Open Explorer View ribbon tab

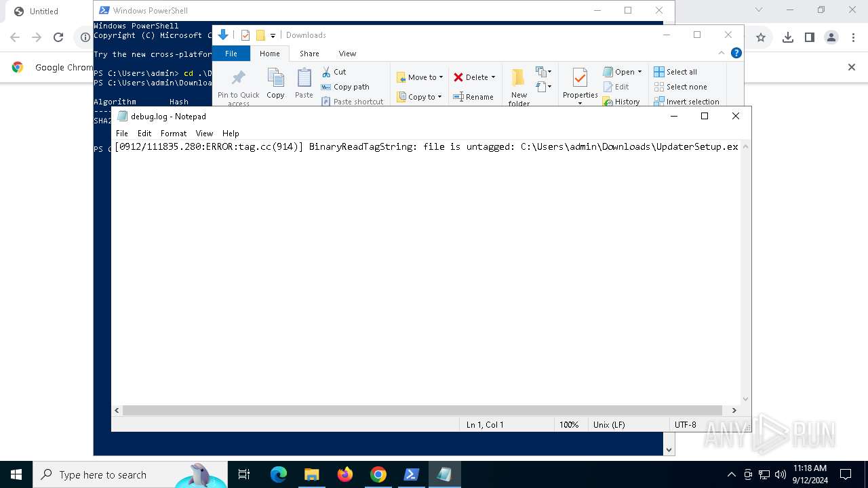point(347,54)
